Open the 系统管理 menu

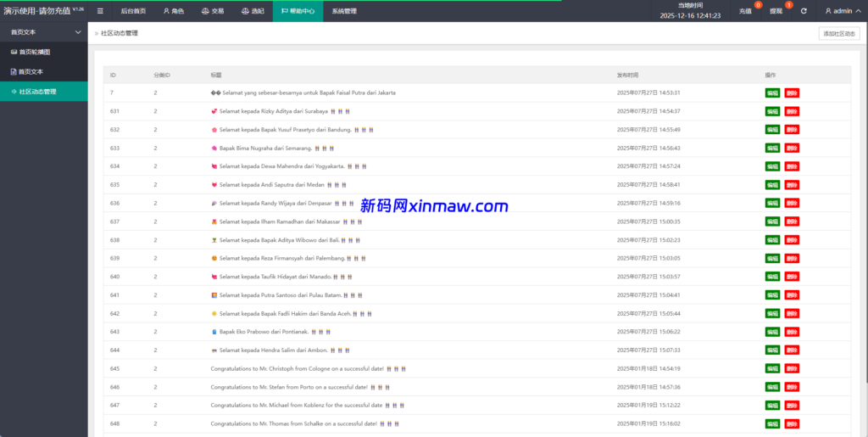coord(344,11)
